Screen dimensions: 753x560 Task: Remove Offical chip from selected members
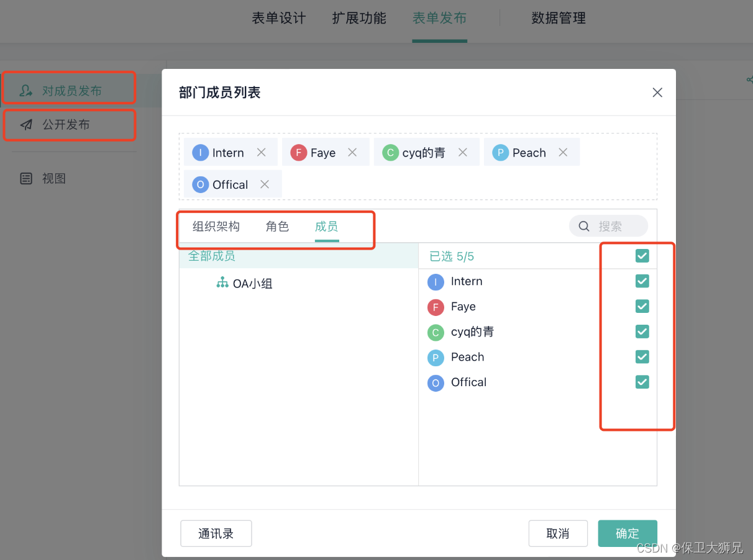265,184
